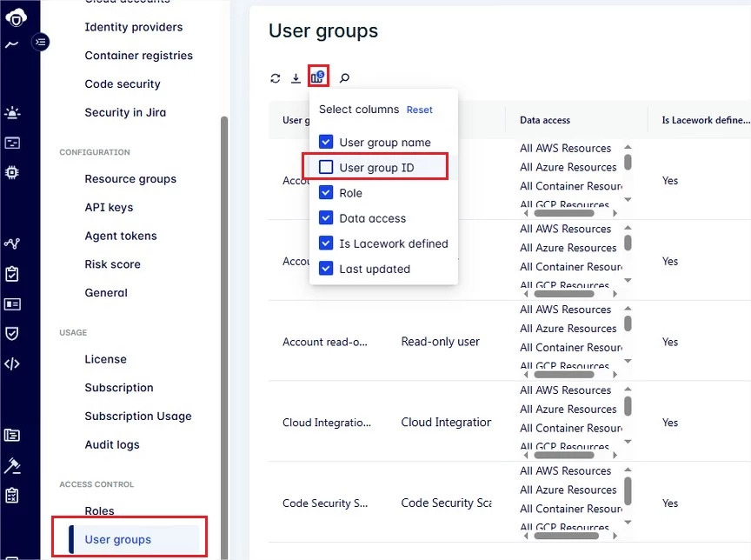Open Container registries settings
Screen dimensions: 751x560
click(139, 56)
